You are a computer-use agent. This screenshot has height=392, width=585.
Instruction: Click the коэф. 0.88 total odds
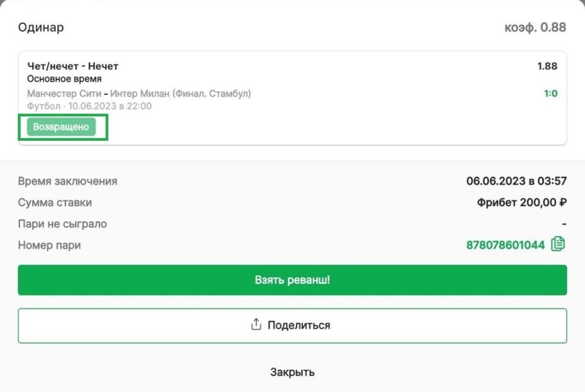coord(535,27)
